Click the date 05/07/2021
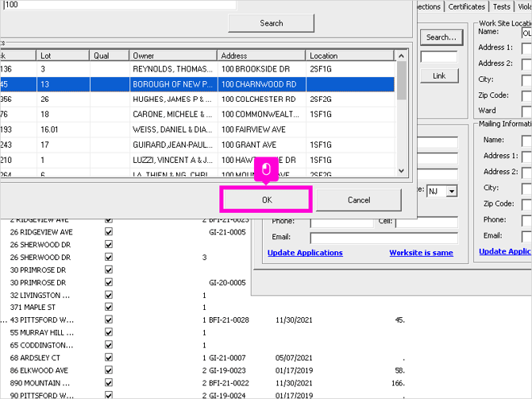The image size is (532, 399). click(x=294, y=358)
